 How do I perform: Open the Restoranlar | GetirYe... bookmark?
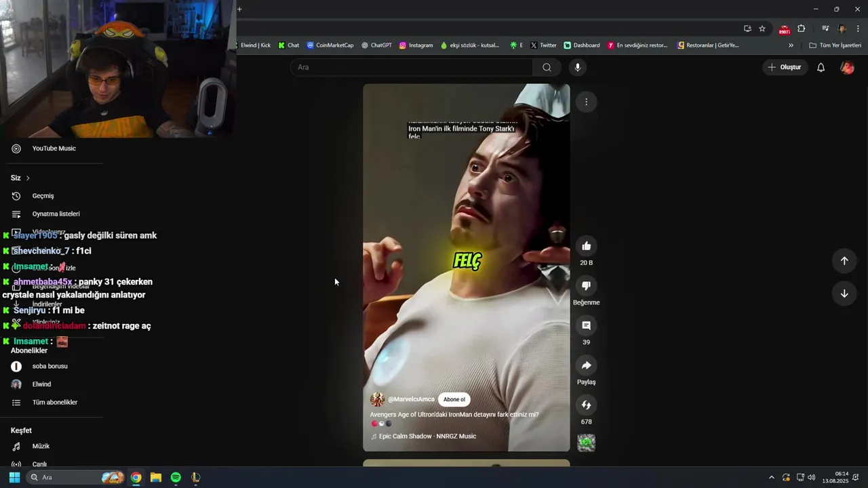(709, 45)
